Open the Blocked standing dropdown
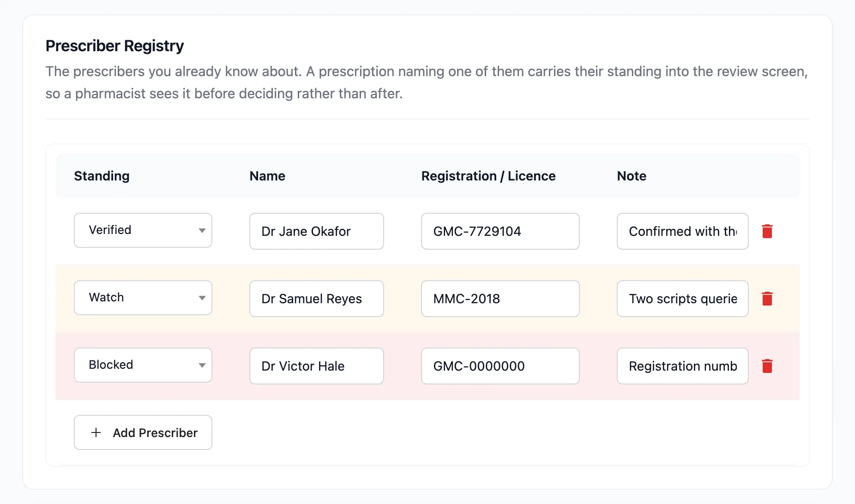The image size is (855, 504). pos(143,365)
